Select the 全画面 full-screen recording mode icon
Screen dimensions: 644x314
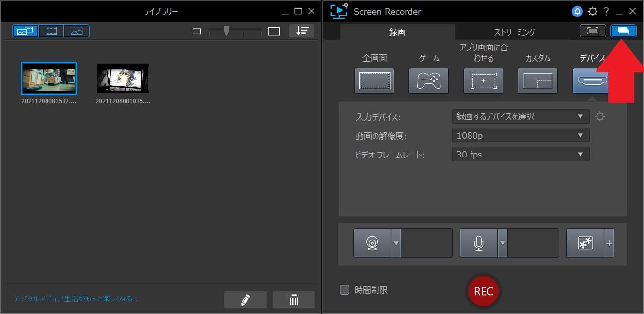pos(375,80)
